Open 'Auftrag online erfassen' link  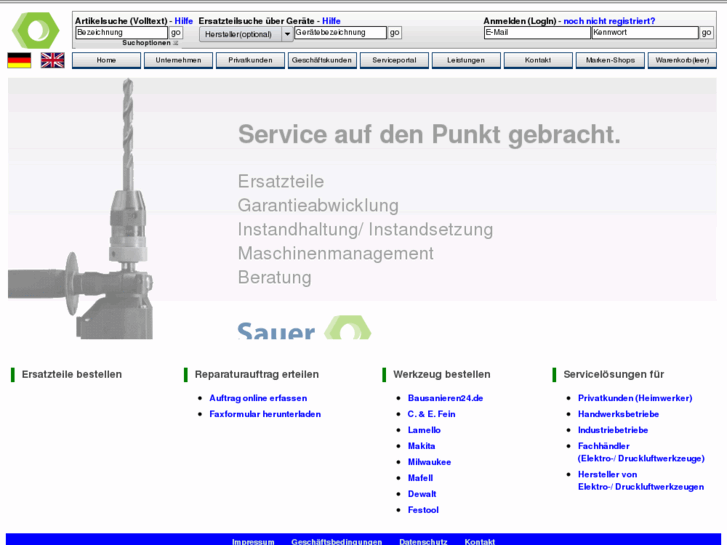pos(258,398)
